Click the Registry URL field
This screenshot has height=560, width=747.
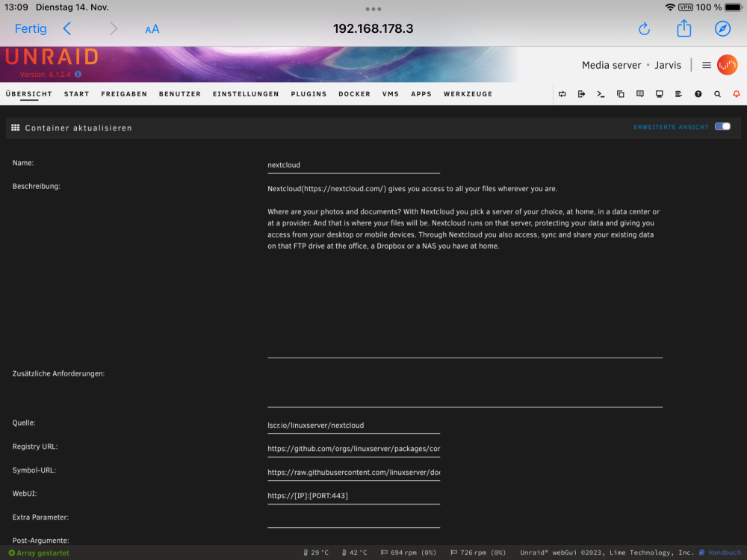(x=353, y=449)
